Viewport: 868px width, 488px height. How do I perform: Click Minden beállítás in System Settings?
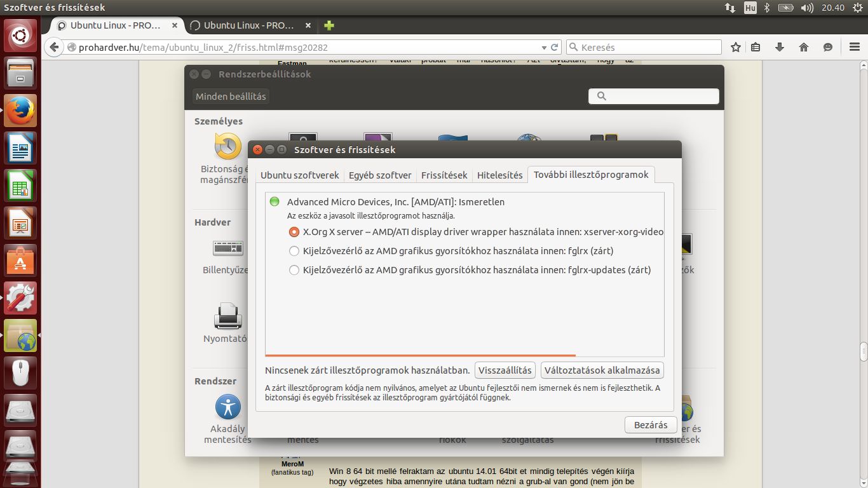pyautogui.click(x=231, y=97)
